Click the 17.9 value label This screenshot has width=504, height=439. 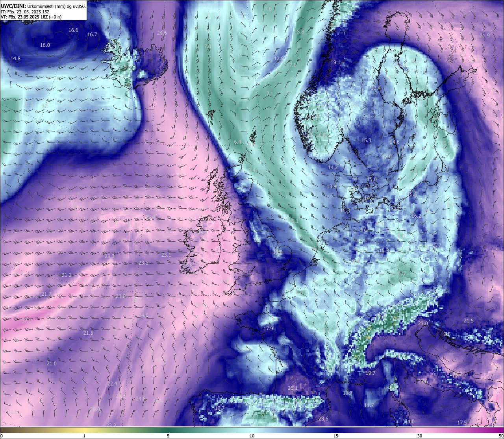coord(268,329)
